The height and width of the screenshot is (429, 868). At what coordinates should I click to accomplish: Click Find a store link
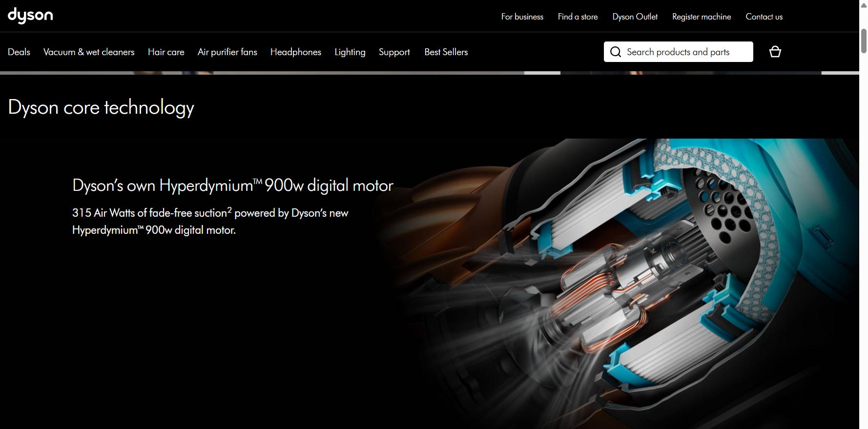tap(578, 17)
